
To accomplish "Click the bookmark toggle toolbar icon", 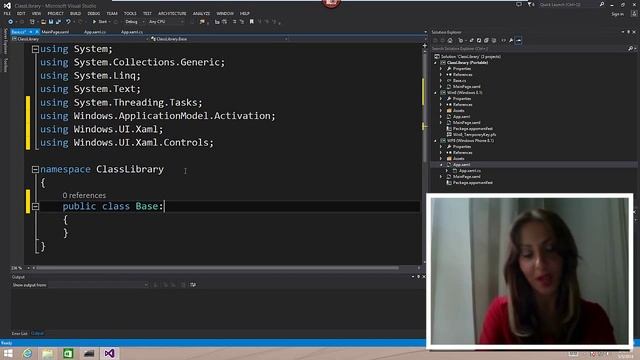I will tap(251, 22).
